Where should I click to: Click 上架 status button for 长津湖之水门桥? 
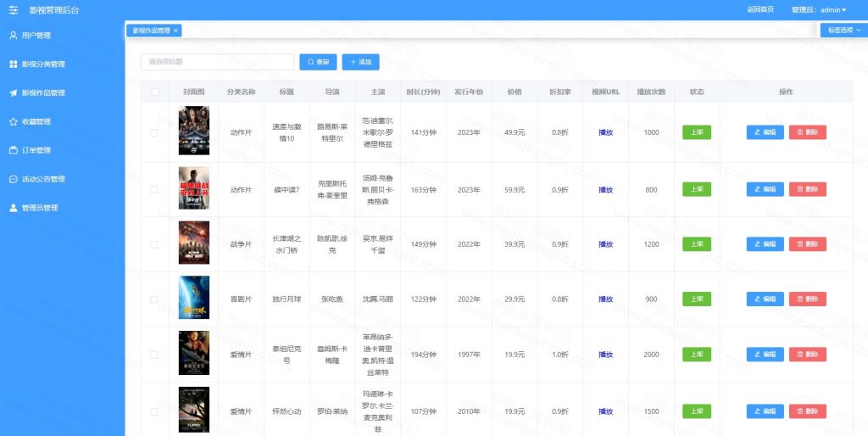697,244
